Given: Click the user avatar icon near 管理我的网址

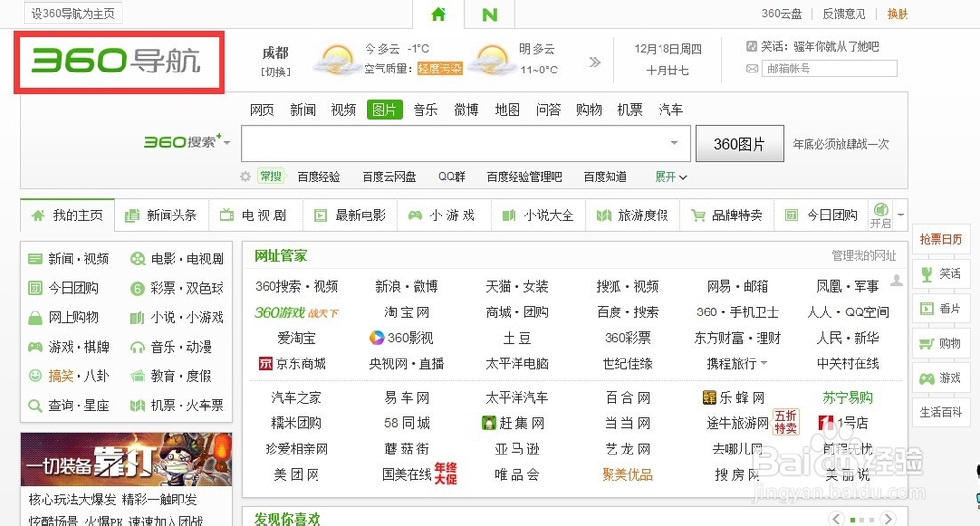Looking at the screenshot, I should click(897, 280).
